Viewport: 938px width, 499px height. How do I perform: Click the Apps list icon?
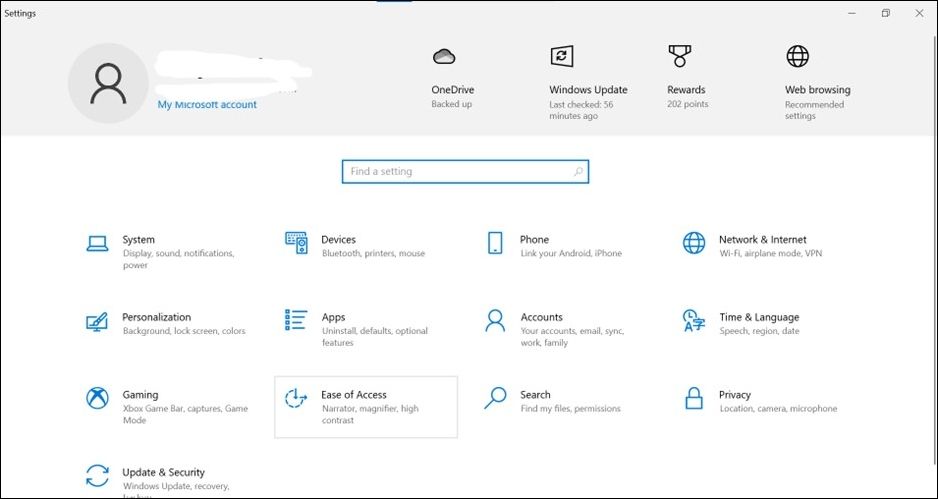pos(296,320)
